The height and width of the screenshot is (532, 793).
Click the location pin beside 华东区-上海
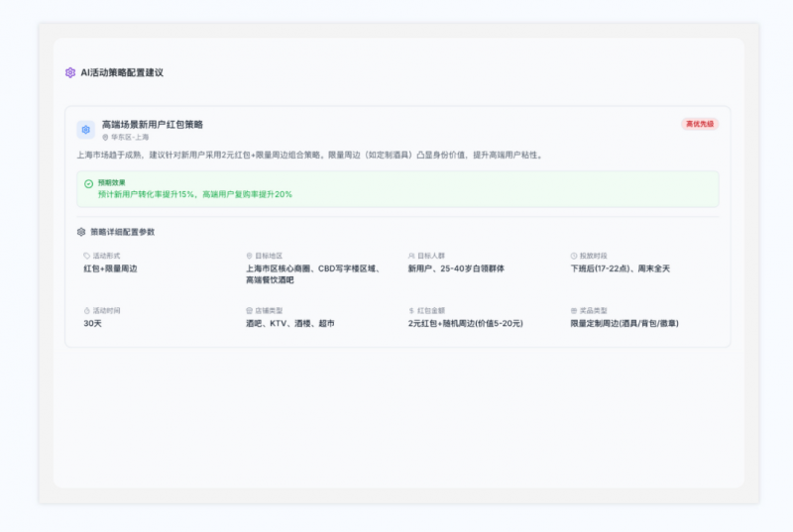(x=105, y=138)
